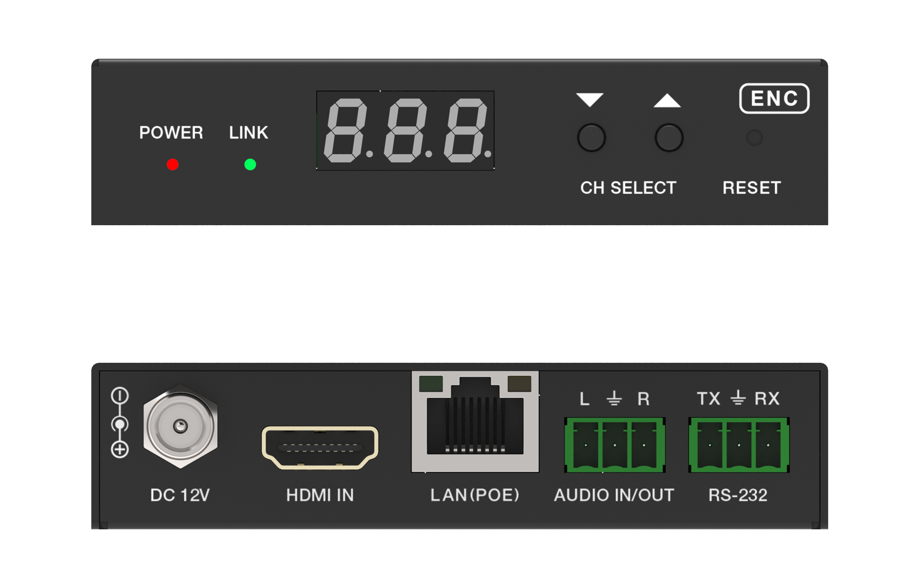Click the green RS-232 terminal block
The image size is (920, 588).
[739, 445]
